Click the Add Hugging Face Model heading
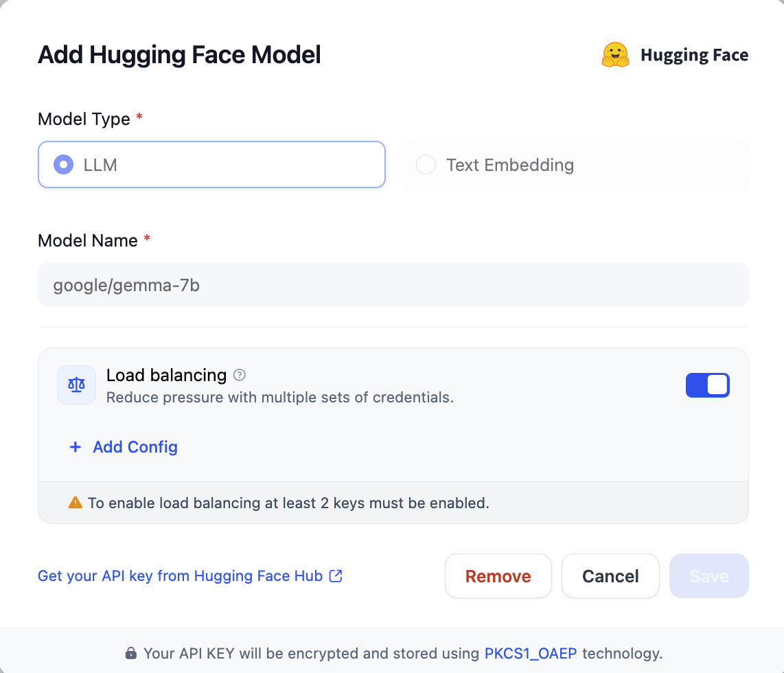 179,55
